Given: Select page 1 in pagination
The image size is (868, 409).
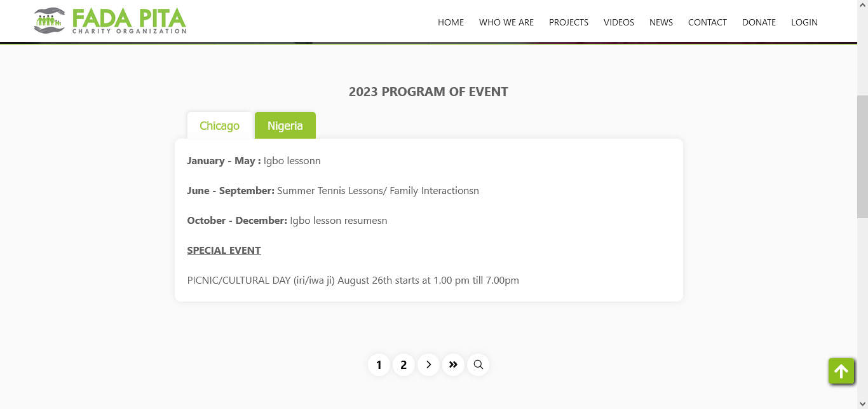Looking at the screenshot, I should 379,365.
